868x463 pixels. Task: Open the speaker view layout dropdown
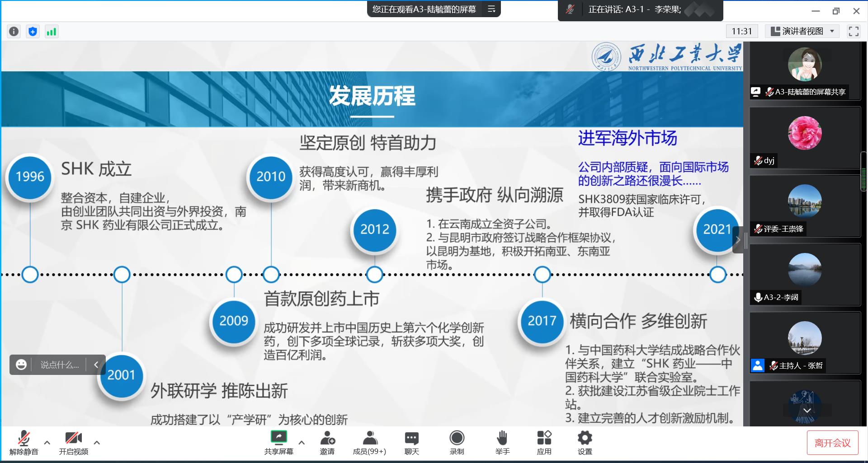click(x=802, y=31)
